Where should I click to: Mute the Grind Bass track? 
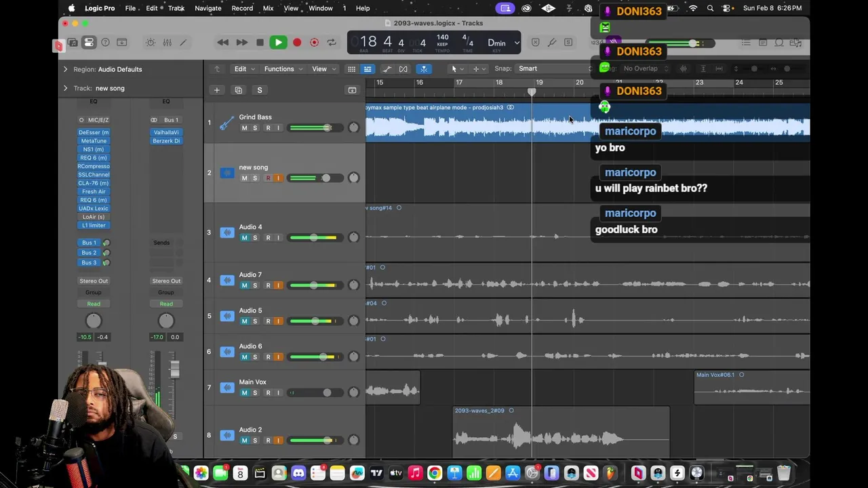(x=244, y=128)
